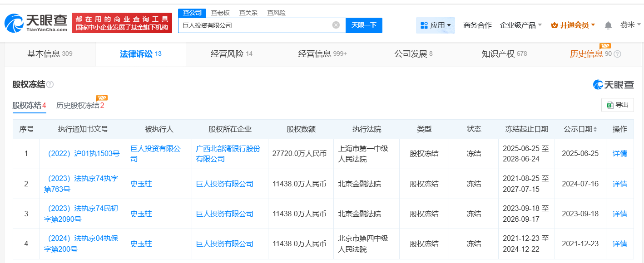Screen dimensions: 644x263
Task: Open the TianYanCha logo homepage
Action: (36, 23)
